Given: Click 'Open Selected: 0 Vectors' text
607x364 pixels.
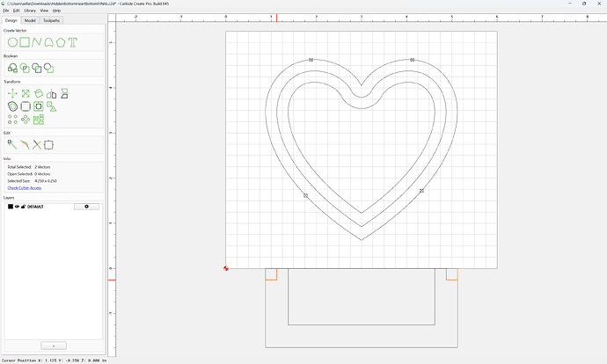Looking at the screenshot, I should [29, 174].
